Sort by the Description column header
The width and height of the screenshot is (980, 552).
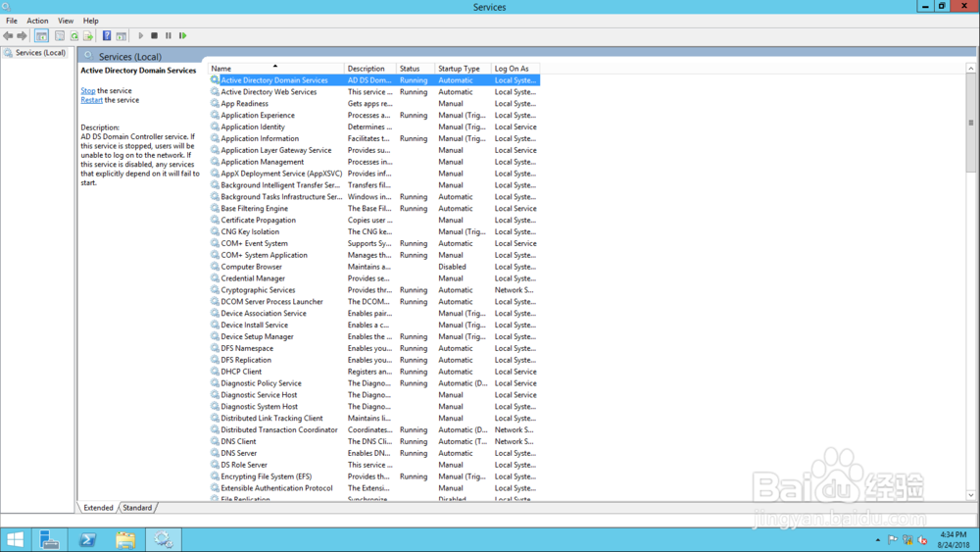[370, 69]
